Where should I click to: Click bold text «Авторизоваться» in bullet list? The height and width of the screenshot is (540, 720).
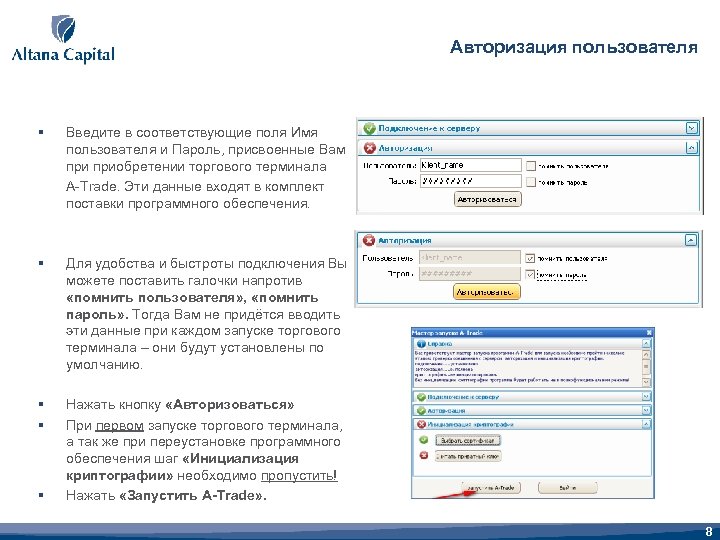(229, 405)
